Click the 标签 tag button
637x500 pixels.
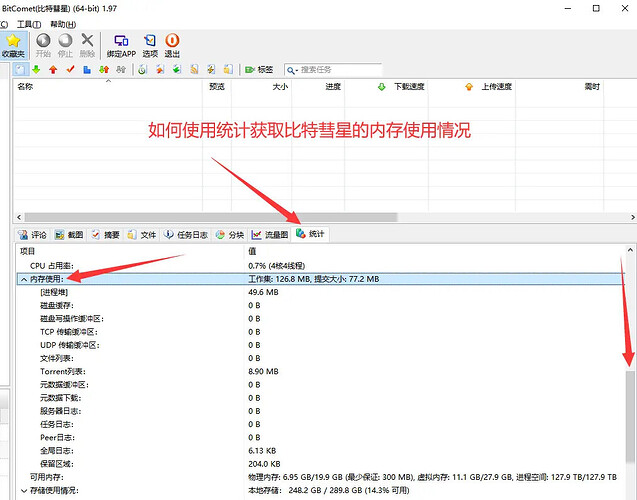[x=259, y=70]
